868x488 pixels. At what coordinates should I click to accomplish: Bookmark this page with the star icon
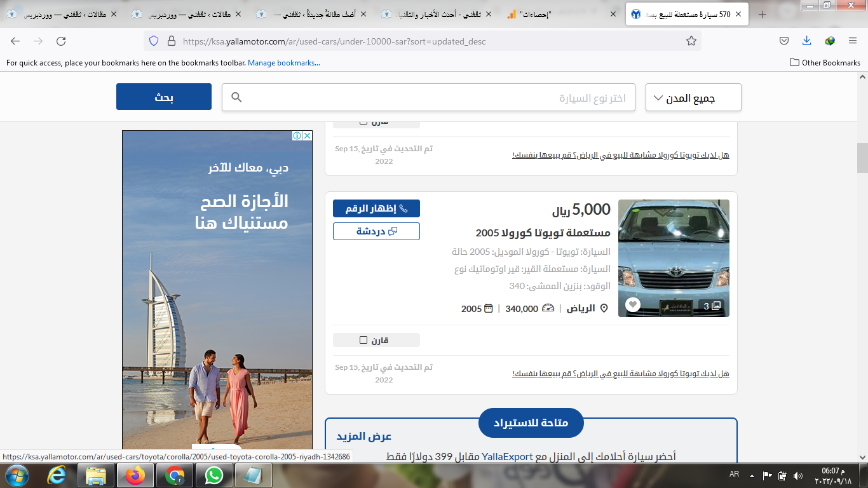coord(691,41)
